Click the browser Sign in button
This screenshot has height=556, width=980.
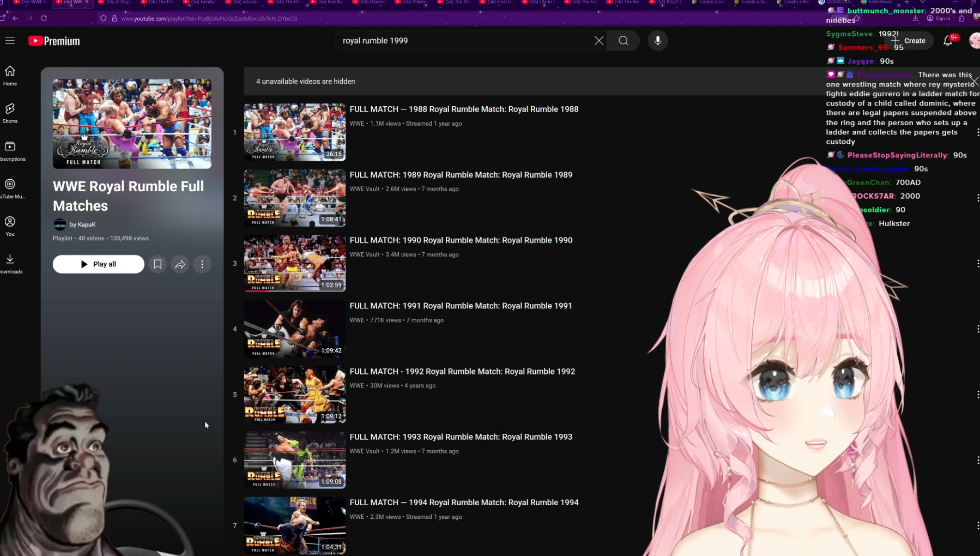(938, 18)
